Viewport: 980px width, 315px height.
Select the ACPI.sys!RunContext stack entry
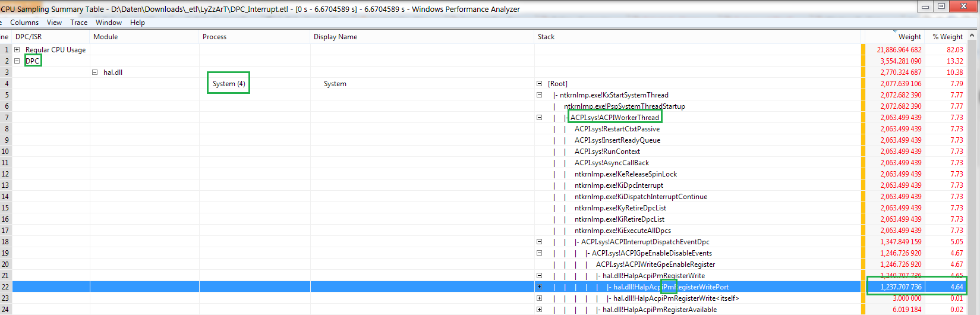click(607, 152)
